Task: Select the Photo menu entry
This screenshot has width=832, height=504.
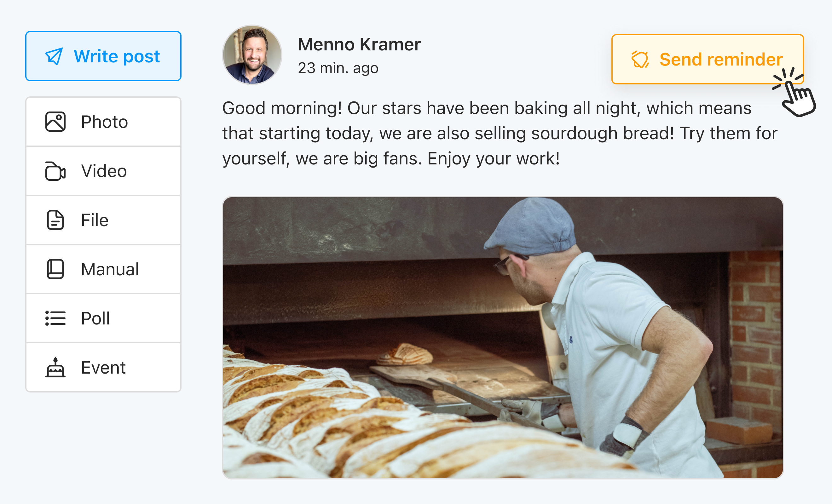Action: coord(104,122)
